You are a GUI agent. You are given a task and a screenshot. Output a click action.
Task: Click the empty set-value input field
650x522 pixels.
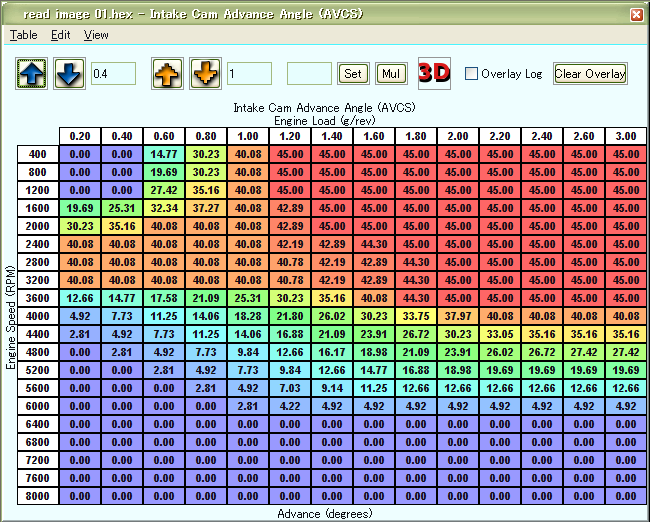click(309, 74)
